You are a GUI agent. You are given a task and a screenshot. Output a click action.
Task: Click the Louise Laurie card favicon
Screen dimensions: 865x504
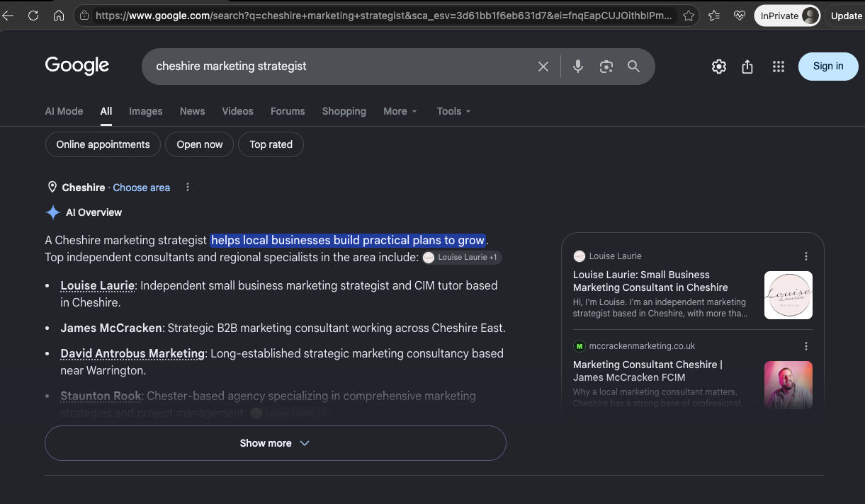(x=580, y=256)
